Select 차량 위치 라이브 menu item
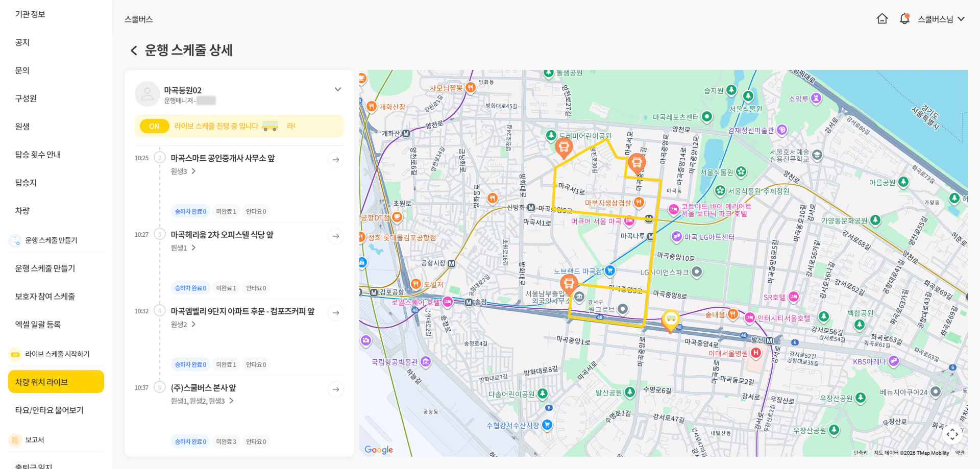 click(x=56, y=382)
